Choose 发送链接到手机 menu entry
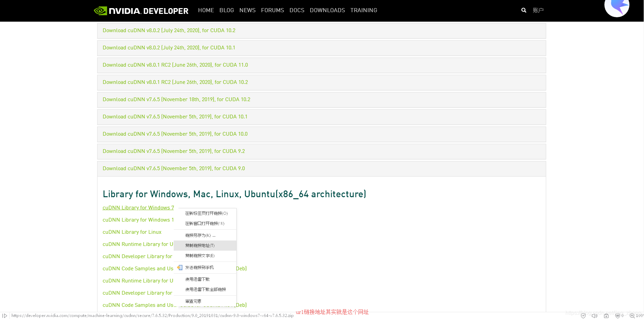 tap(205, 268)
